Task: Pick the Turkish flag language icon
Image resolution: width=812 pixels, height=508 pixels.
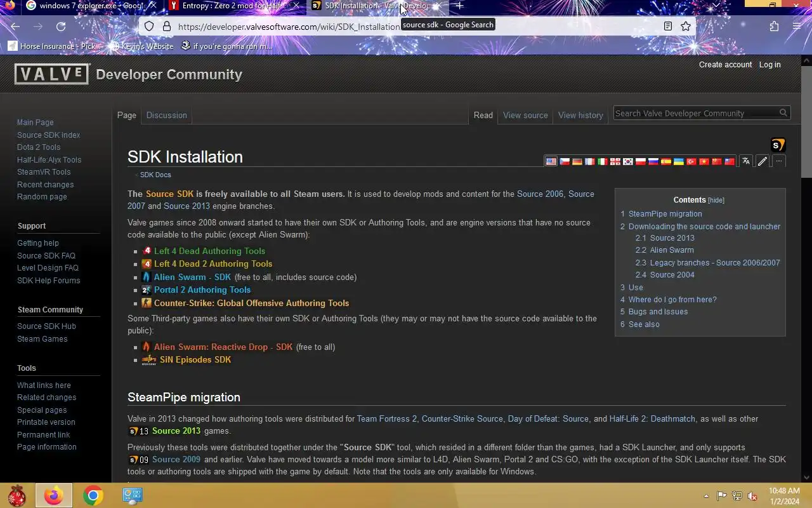Action: (691, 161)
